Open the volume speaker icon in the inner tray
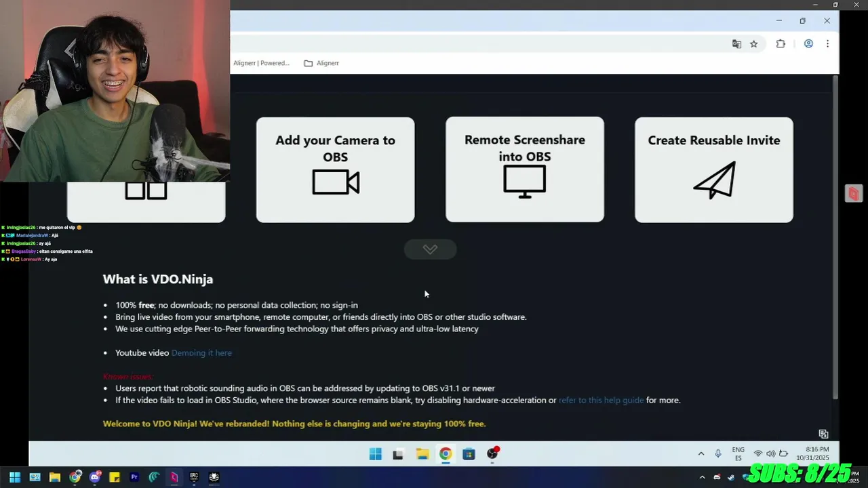Viewport: 868px width, 488px height. [771, 454]
